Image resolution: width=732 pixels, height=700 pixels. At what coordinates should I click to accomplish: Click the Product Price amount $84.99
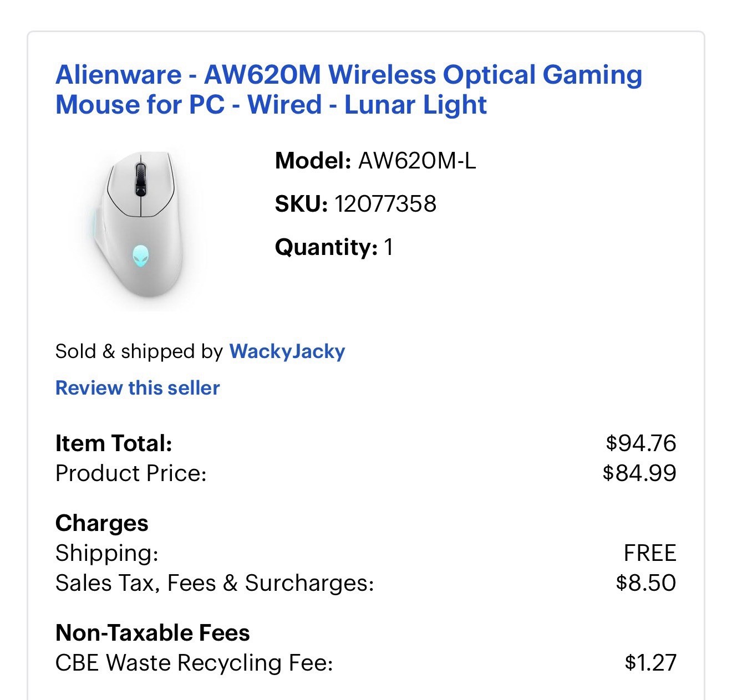pyautogui.click(x=639, y=473)
